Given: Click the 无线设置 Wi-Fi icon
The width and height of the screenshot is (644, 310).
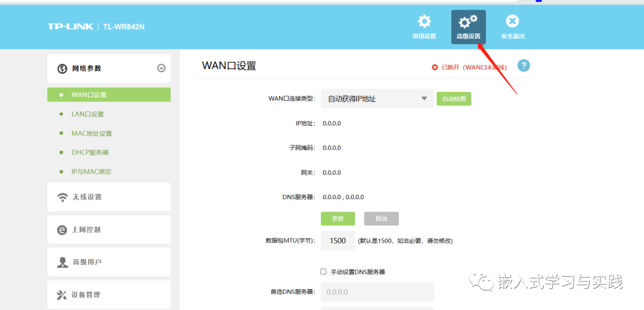Looking at the screenshot, I should point(63,197).
